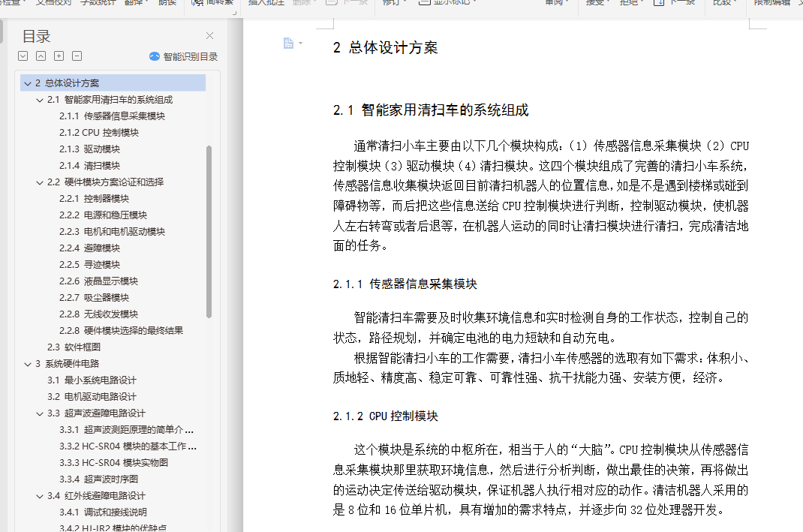Click the blue smart-recognition robot icon

click(154, 56)
